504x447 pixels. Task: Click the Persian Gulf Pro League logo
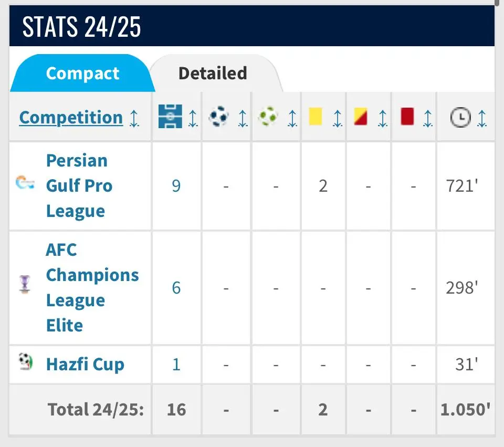point(25,183)
